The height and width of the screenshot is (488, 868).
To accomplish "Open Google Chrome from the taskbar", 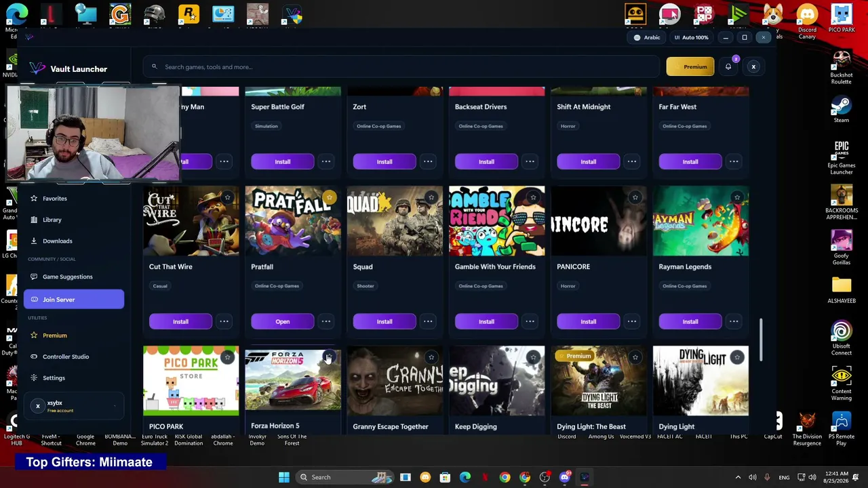I will pos(505,477).
